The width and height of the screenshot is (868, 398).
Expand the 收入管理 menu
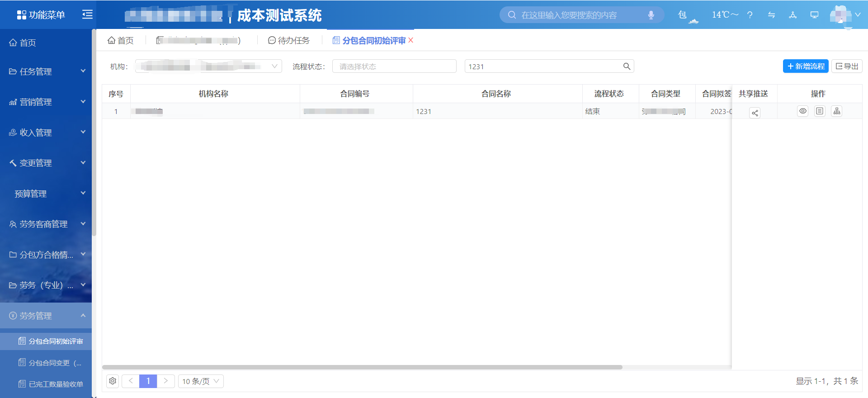click(x=46, y=132)
